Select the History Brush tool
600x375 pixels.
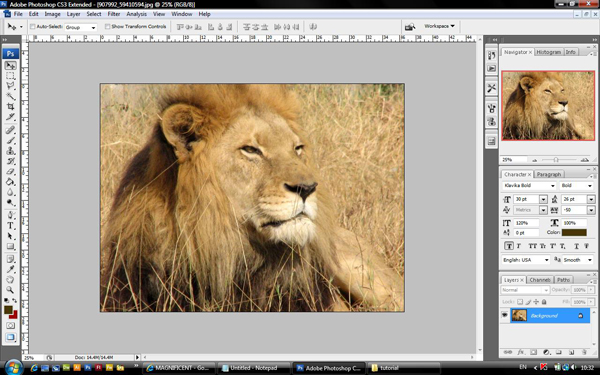click(10, 161)
